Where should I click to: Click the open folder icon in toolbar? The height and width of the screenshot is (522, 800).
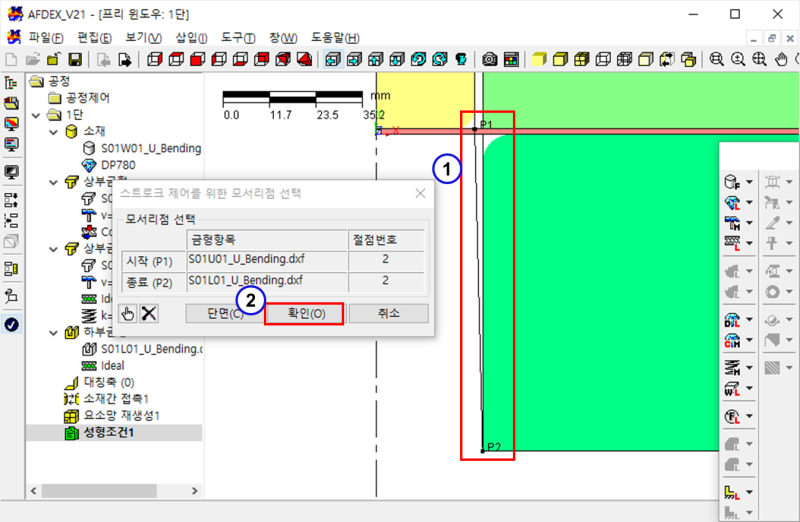click(31, 59)
